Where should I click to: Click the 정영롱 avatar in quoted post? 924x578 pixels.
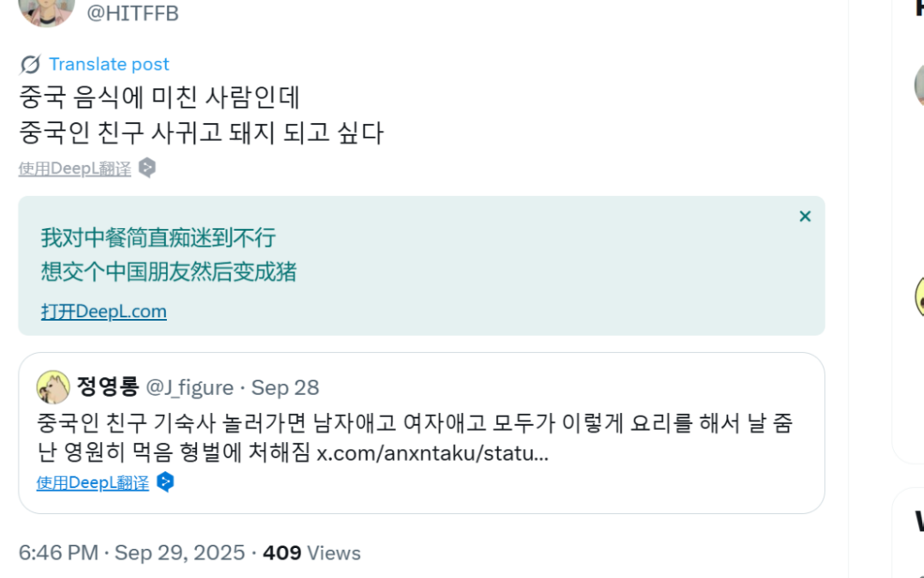pyautogui.click(x=53, y=387)
